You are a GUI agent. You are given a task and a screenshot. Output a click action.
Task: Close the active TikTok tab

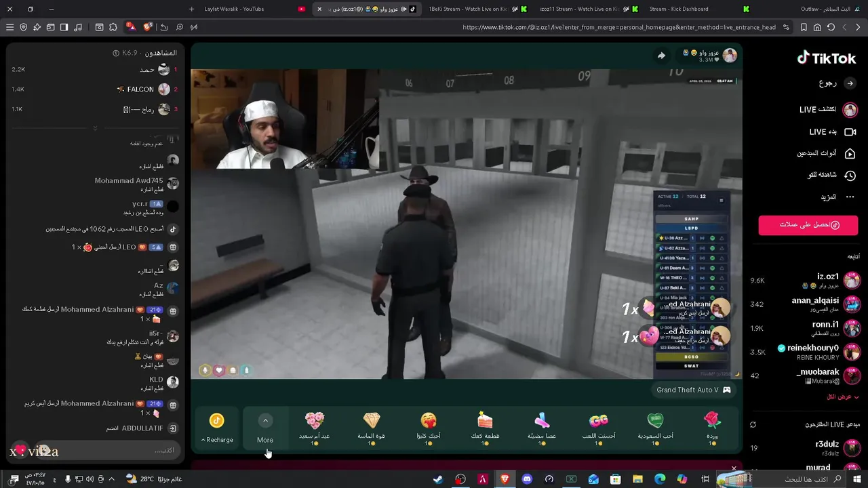coord(319,9)
